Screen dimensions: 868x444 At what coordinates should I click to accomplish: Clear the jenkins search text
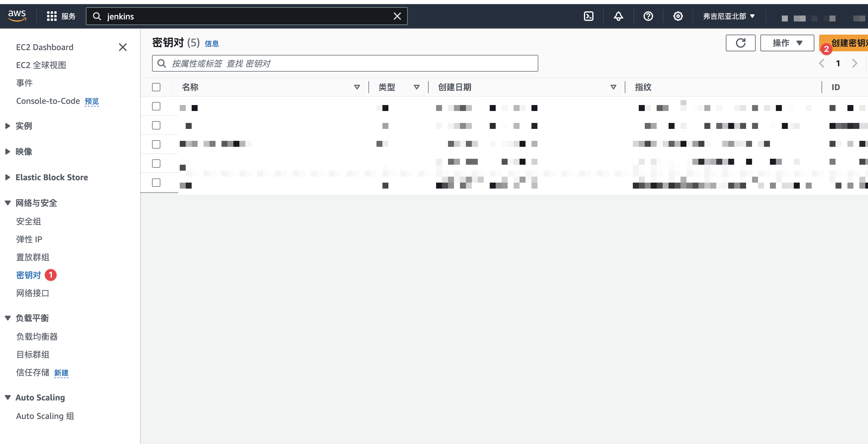[x=397, y=16]
